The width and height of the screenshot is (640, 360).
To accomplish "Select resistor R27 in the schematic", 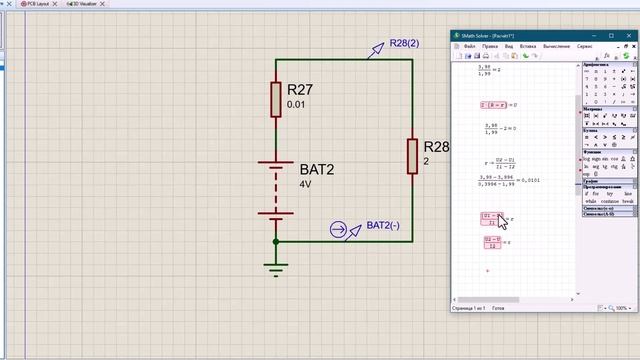I will pyautogui.click(x=276, y=100).
